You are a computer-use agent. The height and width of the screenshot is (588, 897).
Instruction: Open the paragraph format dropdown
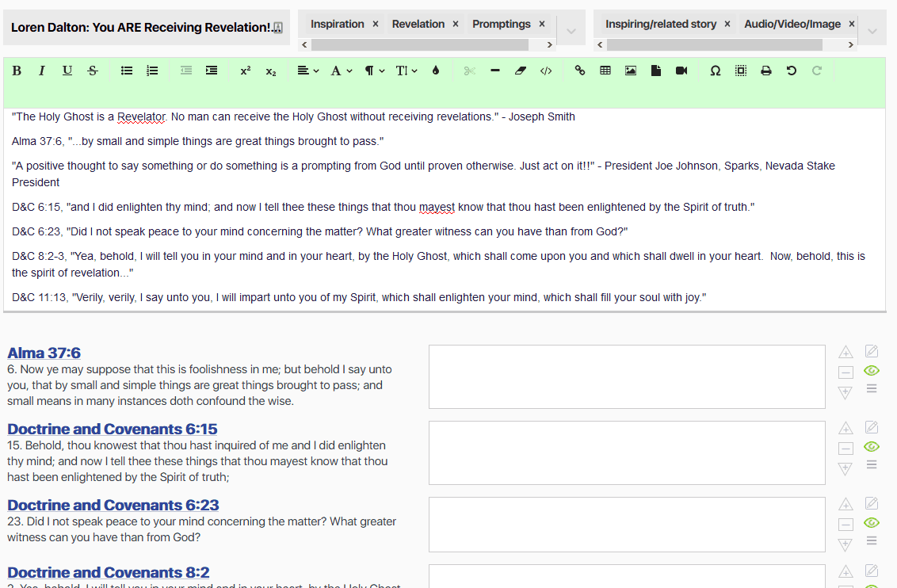[375, 71]
